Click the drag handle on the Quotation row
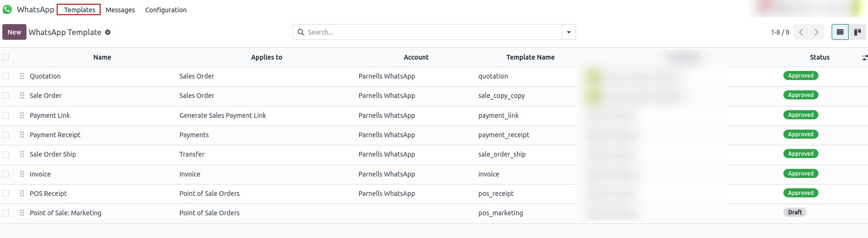 coord(22,76)
